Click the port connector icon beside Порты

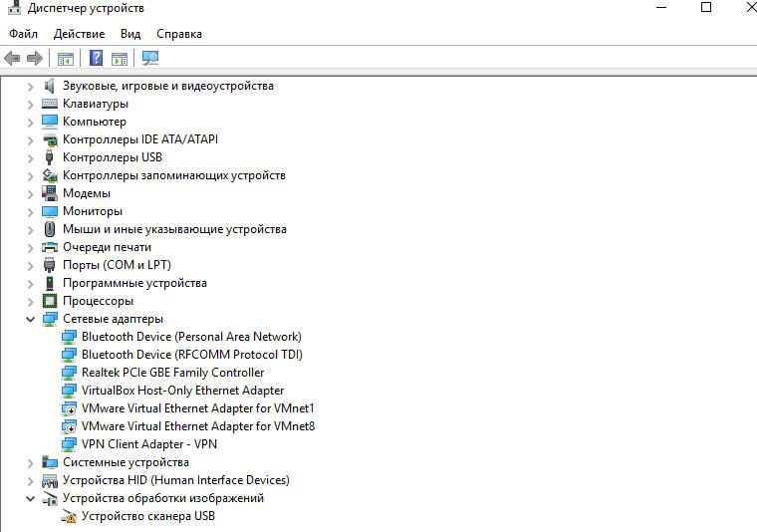(49, 265)
